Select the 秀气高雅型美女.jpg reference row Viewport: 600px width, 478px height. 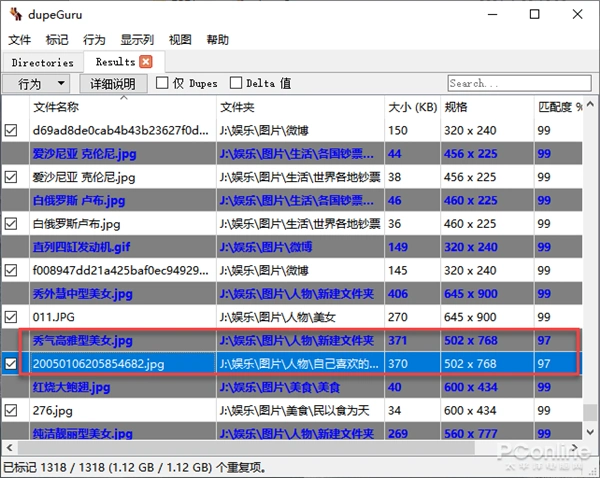coord(120,341)
